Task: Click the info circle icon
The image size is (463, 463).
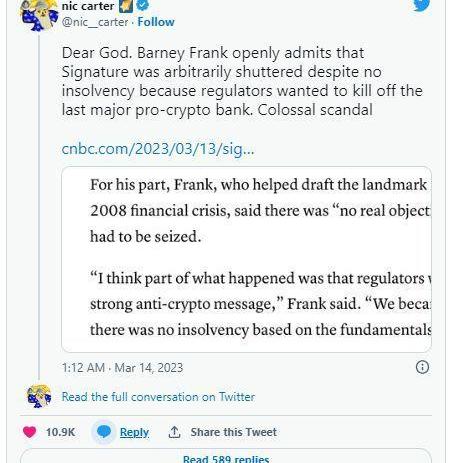Action: [422, 367]
